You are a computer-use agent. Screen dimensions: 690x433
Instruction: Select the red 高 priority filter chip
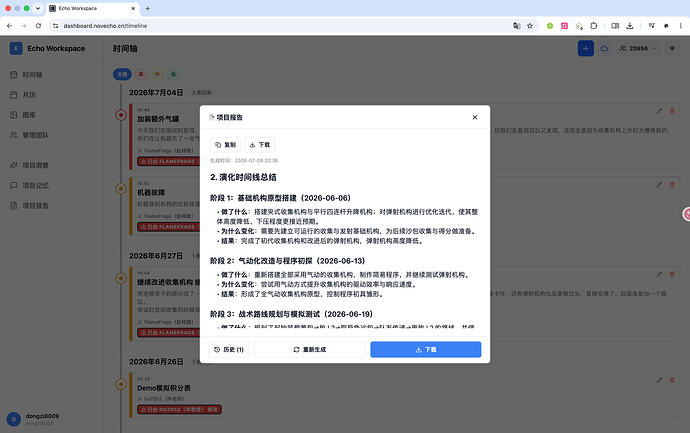pyautogui.click(x=141, y=74)
